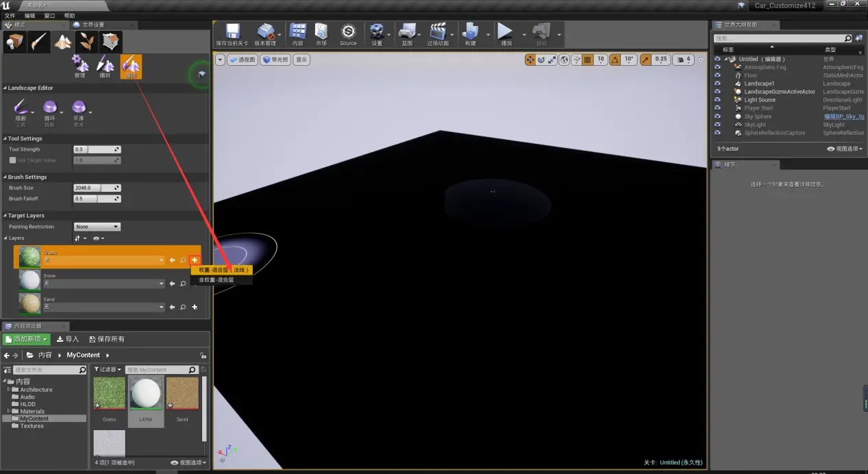
Task: Toggle visibility eye for Landscape1 in outliner
Action: [717, 84]
